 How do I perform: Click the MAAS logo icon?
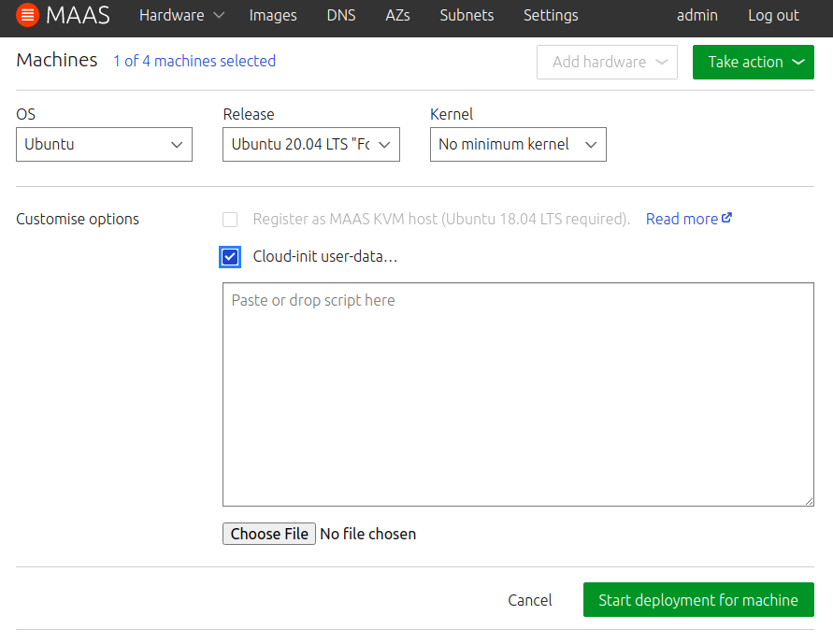pos(28,16)
